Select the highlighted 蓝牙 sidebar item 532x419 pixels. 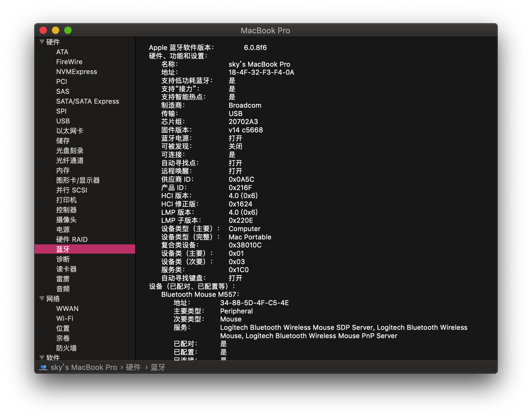(85, 249)
